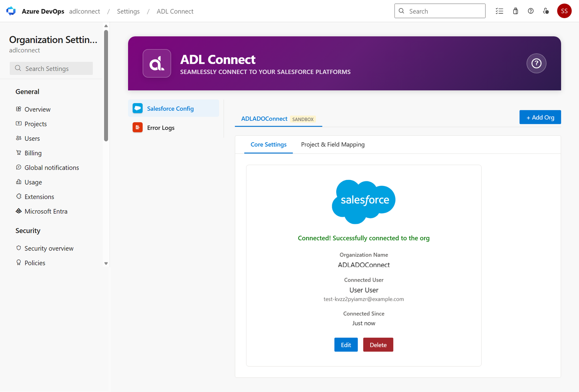This screenshot has width=579, height=392.
Task: Click the Edit button
Action: tap(346, 345)
